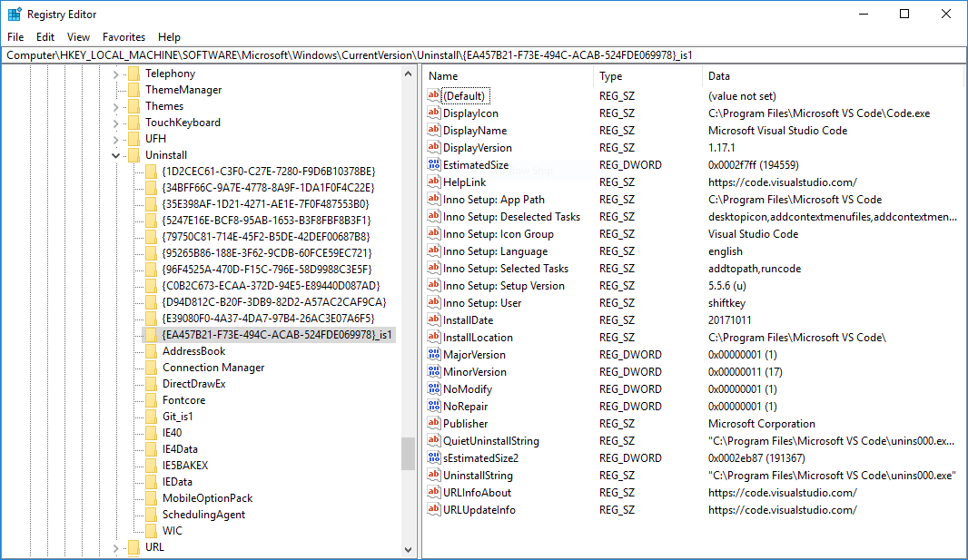This screenshot has height=560, width=968.
Task: Sort values by the Type column header
Action: pos(647,76)
